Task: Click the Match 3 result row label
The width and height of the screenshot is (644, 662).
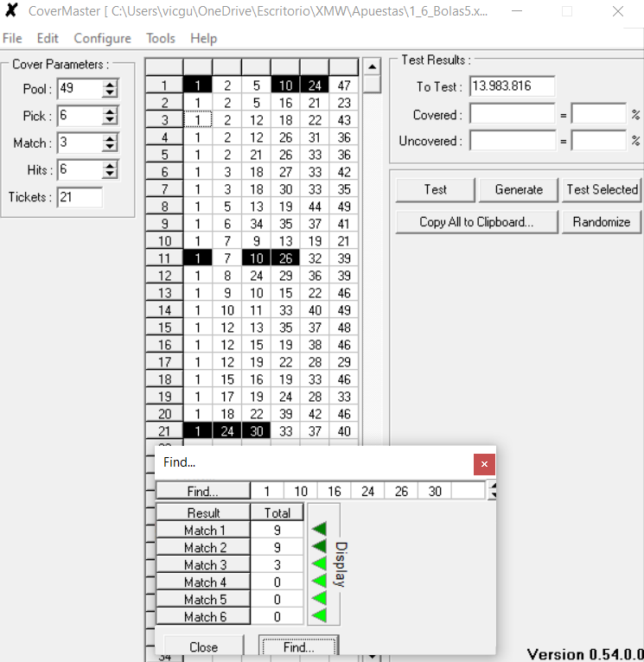Action: click(x=203, y=564)
